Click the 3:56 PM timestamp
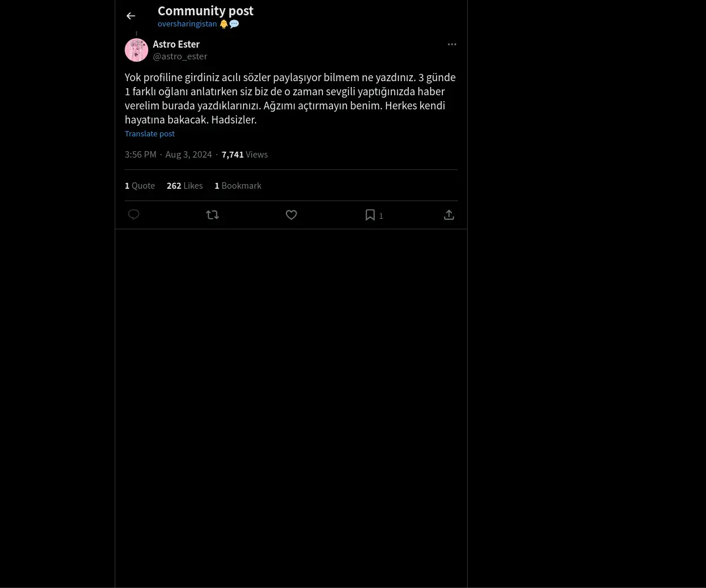 tap(141, 155)
